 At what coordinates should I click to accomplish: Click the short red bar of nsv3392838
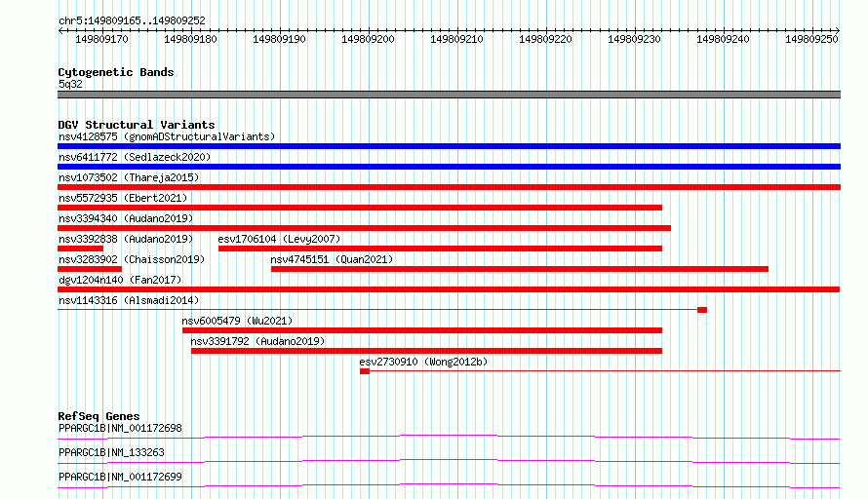pyautogui.click(x=80, y=249)
